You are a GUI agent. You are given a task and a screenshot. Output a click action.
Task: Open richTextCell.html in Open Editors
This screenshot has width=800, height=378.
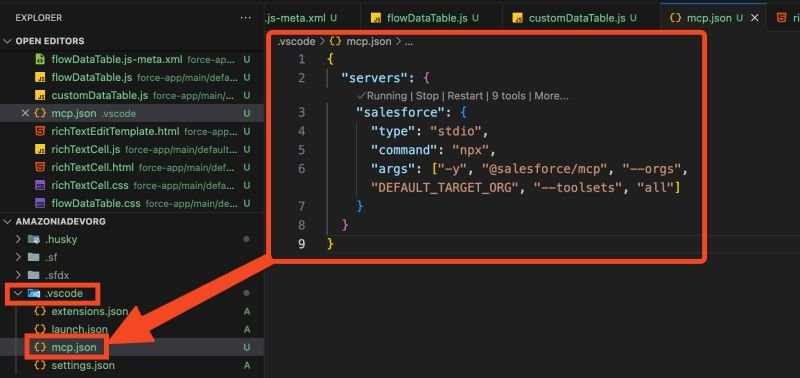(x=132, y=167)
